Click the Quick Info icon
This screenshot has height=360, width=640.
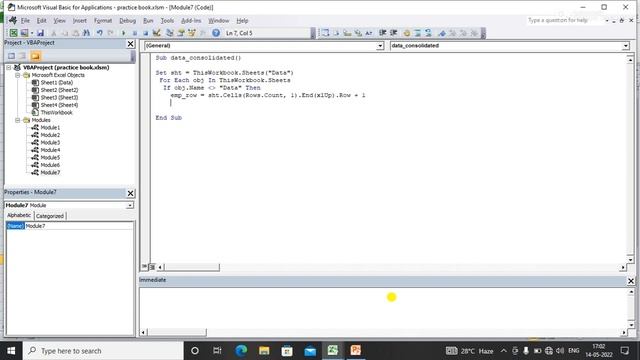pyautogui.click(x=347, y=33)
